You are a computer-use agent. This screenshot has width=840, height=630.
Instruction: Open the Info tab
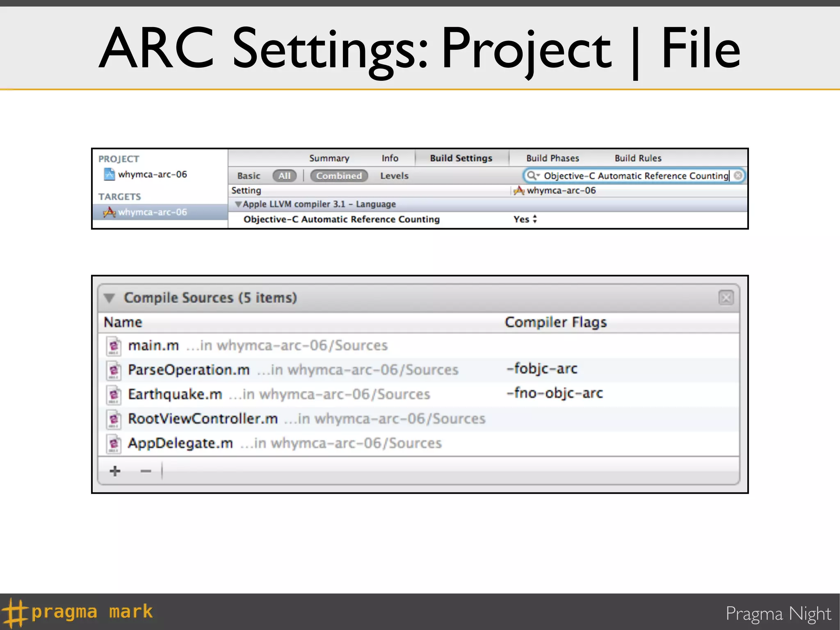pyautogui.click(x=390, y=158)
